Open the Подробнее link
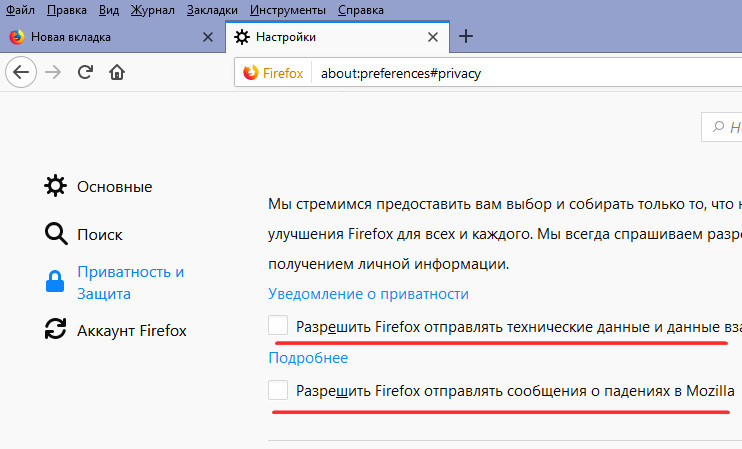The width and height of the screenshot is (742, 449). (308, 358)
